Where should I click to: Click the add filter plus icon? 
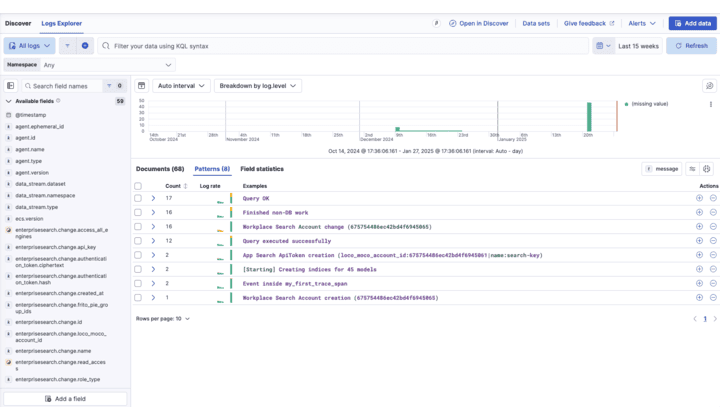(x=85, y=46)
